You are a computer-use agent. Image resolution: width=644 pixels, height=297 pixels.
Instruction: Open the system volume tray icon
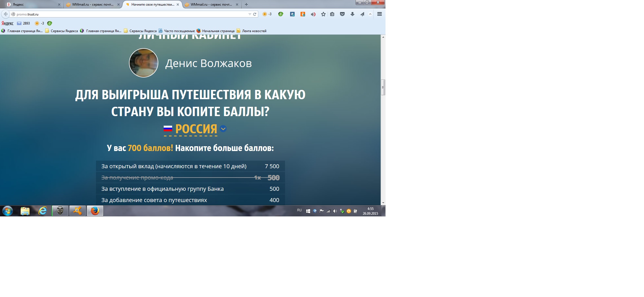point(335,211)
